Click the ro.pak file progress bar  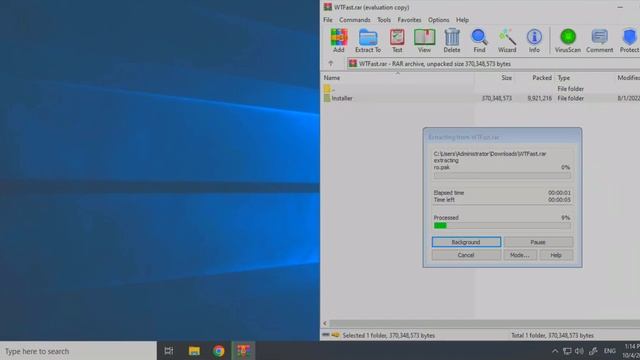pyautogui.click(x=502, y=175)
